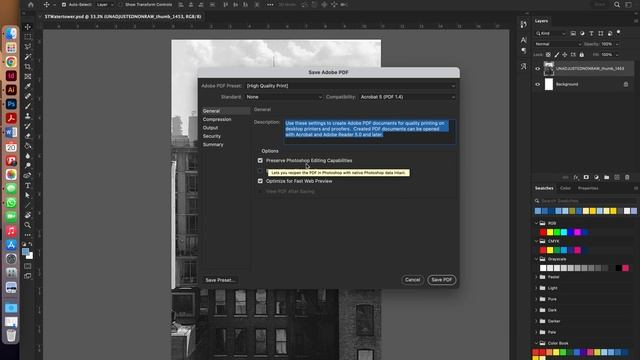Select the Rectangular Marquee tool
This screenshot has width=640, height=360.
pos(28,37)
